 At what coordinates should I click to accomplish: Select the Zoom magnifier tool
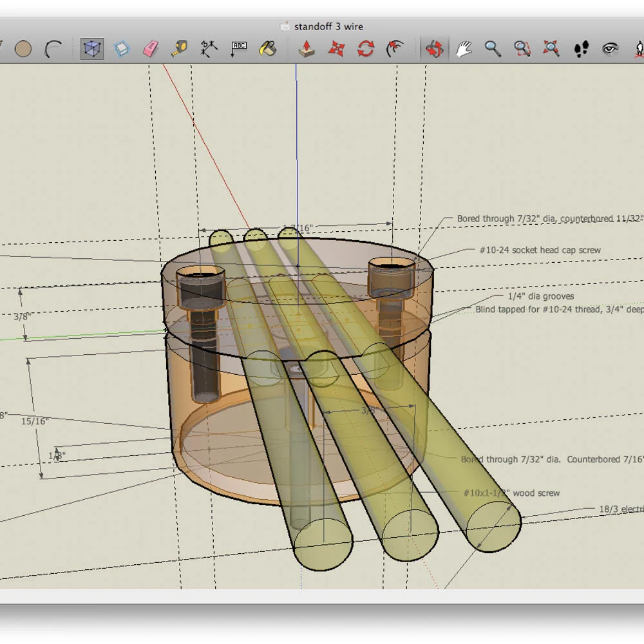(x=493, y=50)
